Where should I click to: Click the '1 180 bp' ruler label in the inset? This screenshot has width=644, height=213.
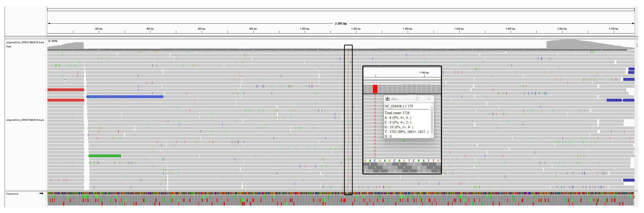point(424,73)
